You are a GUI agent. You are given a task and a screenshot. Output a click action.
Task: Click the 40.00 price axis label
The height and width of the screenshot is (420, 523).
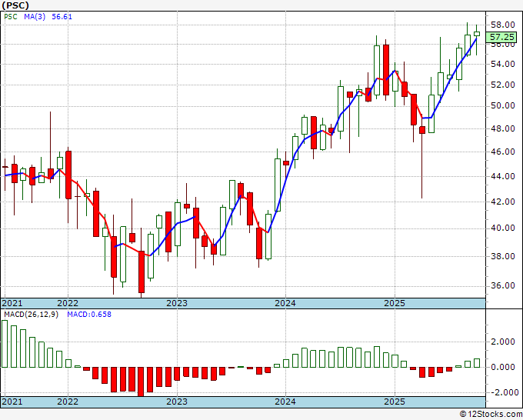click(502, 228)
